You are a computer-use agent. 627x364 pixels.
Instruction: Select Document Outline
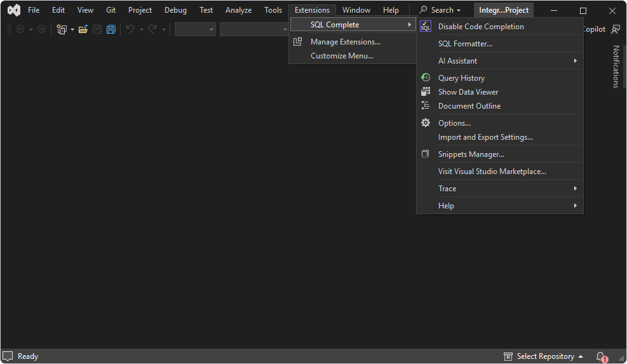499,106
